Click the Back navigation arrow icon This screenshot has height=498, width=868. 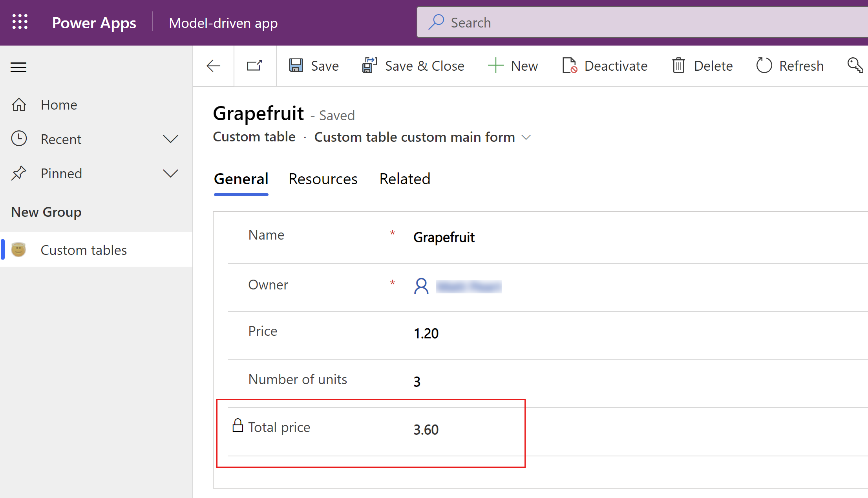tap(214, 66)
